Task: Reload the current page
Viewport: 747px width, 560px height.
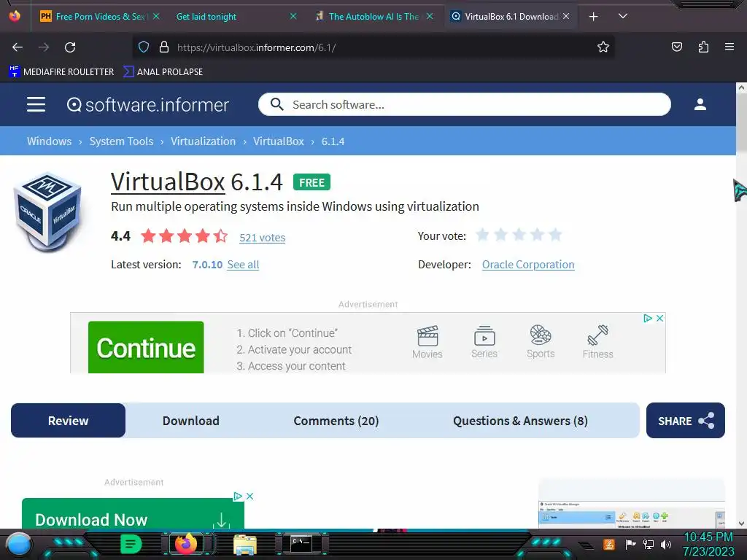Action: (70, 47)
